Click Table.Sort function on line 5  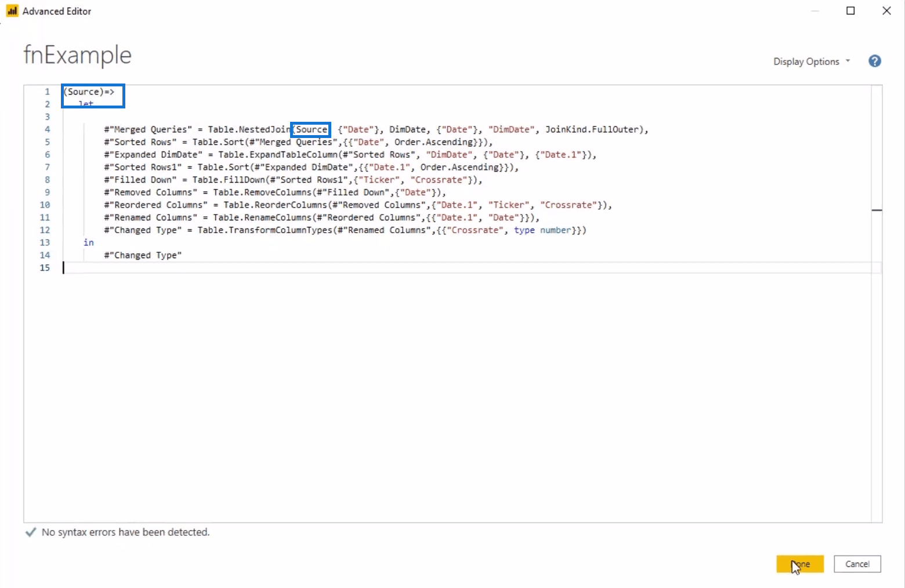point(218,142)
